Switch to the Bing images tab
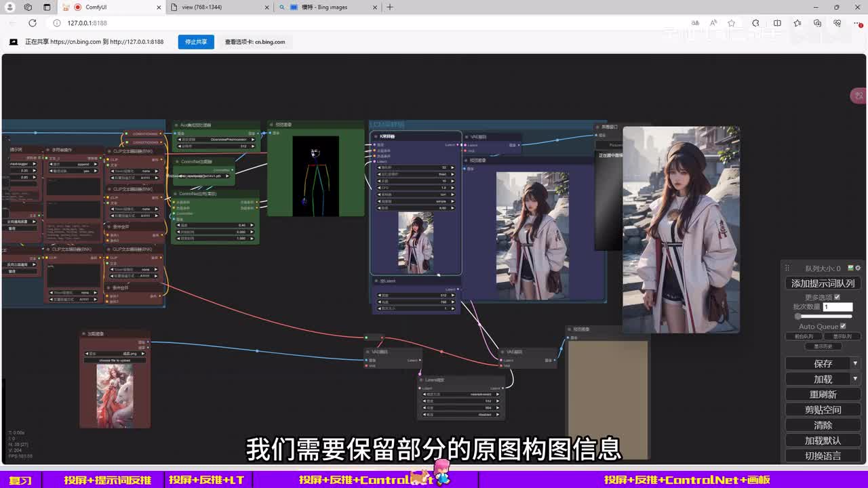 (x=325, y=7)
